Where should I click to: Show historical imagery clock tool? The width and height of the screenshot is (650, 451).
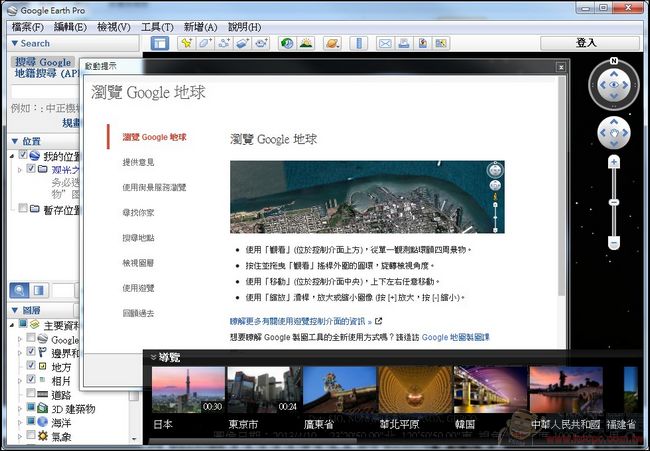pyautogui.click(x=287, y=43)
